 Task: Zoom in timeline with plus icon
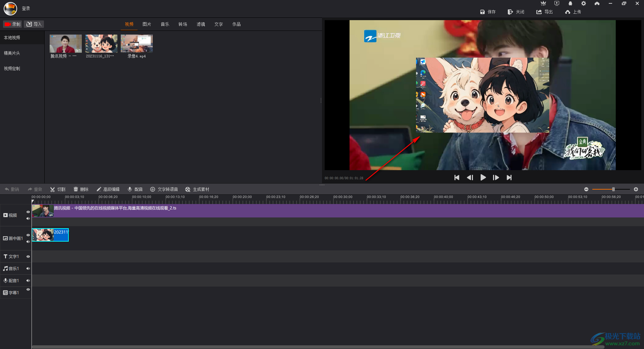pyautogui.click(x=636, y=189)
